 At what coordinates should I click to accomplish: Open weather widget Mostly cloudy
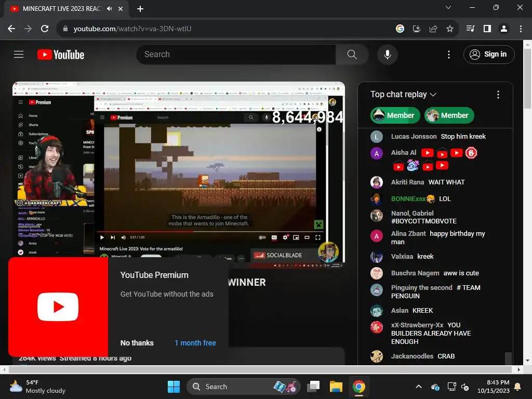pos(37,387)
